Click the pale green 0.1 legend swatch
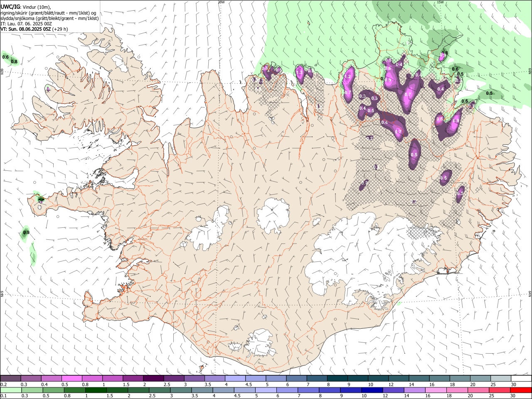532x399 pixels. point(10,390)
